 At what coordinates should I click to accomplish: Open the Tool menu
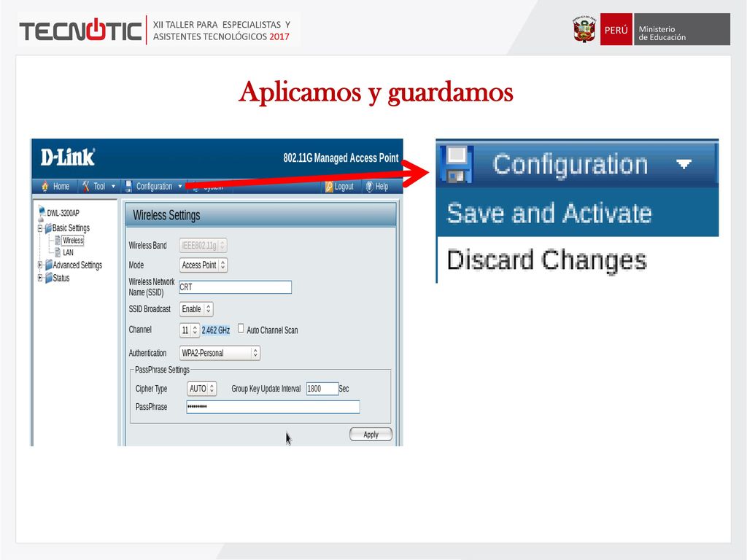[x=98, y=186]
